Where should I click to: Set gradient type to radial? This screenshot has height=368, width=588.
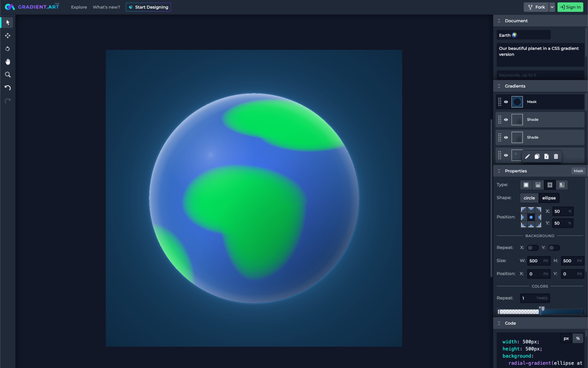[x=550, y=185]
